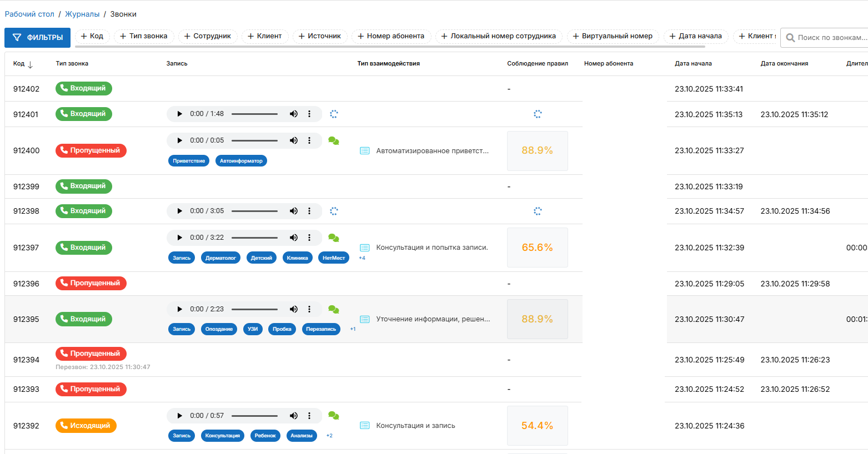Add the Сотрудник filter chip
This screenshot has width=868, height=454.
[x=208, y=36]
